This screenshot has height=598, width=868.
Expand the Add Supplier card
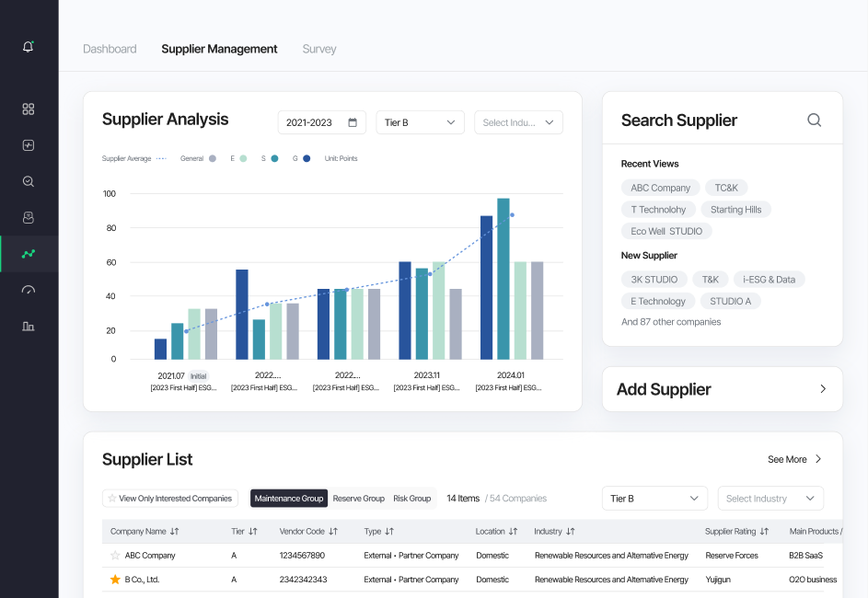(x=723, y=389)
